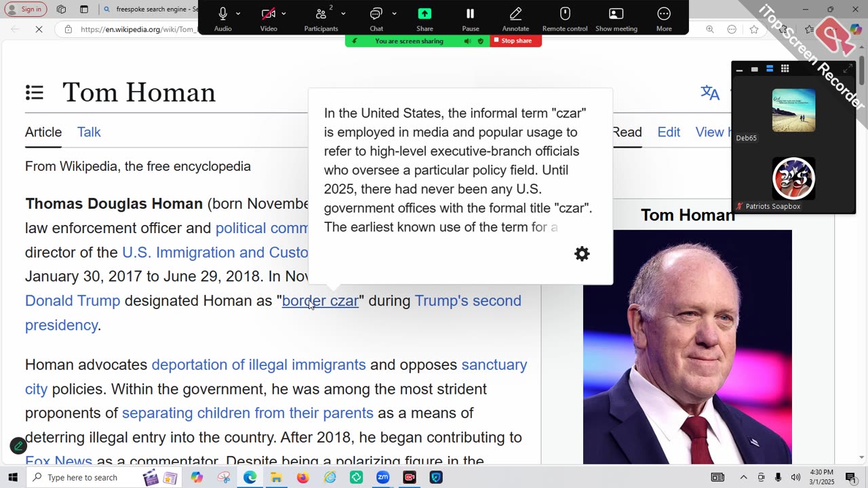Click system tray volume icon
This screenshot has height=488, width=868.
point(795,477)
